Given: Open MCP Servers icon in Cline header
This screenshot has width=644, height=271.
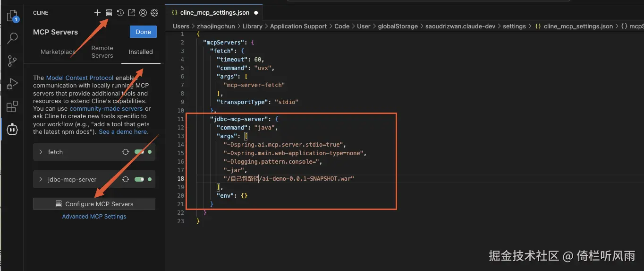Looking at the screenshot, I should coord(109,13).
